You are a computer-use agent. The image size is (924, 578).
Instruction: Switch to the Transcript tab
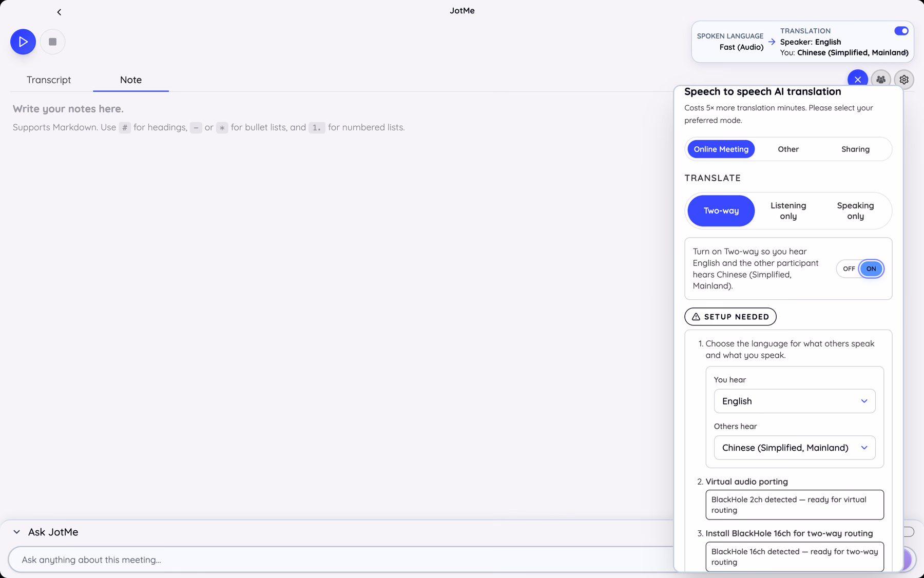coord(49,80)
